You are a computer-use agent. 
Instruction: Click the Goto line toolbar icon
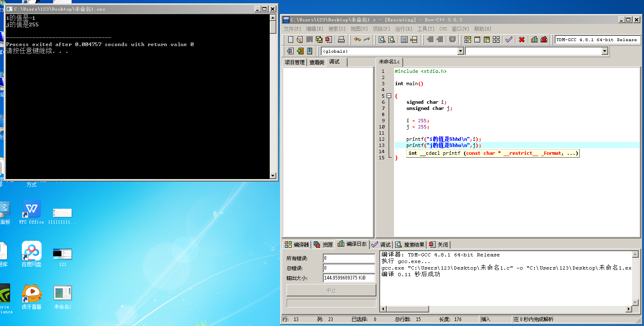[414, 40]
